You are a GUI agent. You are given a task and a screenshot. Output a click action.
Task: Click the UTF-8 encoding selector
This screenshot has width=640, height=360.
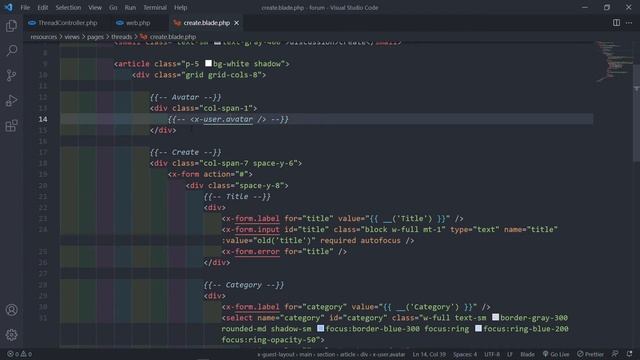[x=492, y=354]
